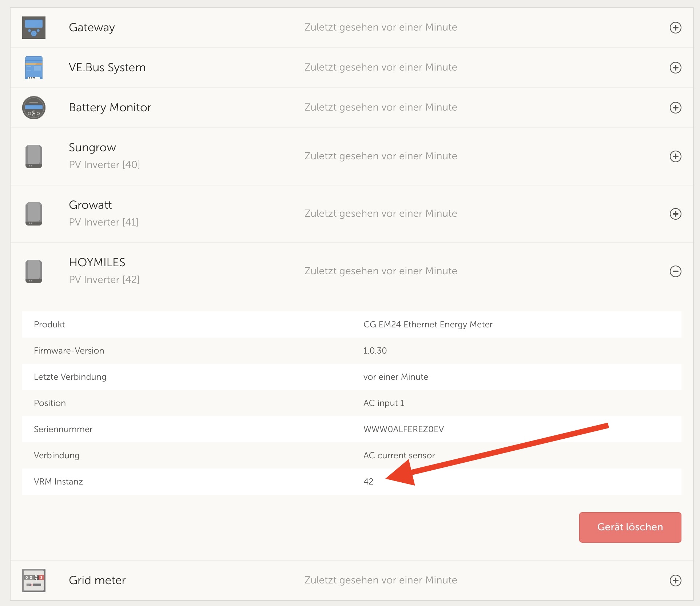This screenshot has width=700, height=606.
Task: Select the serial number WWW0ALFEREZ0EV value
Action: coord(403,429)
